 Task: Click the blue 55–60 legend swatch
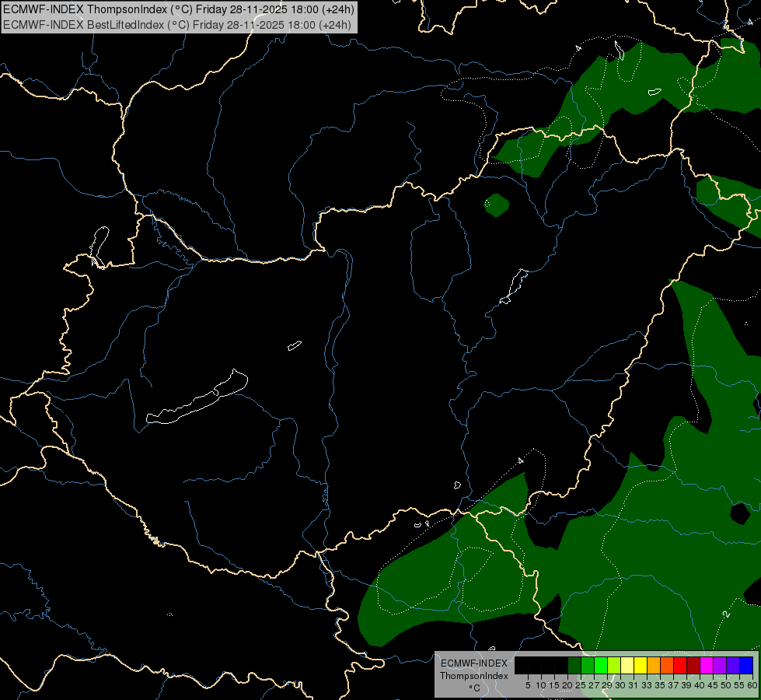(746, 665)
